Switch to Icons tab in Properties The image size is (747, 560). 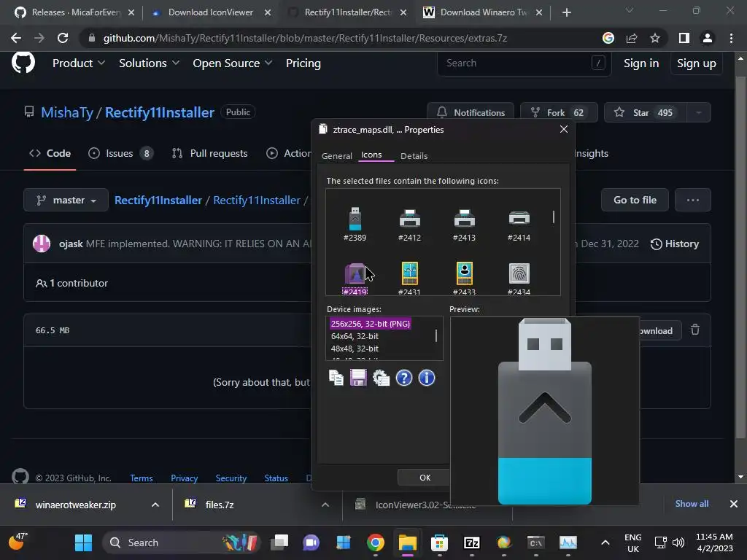click(371, 155)
